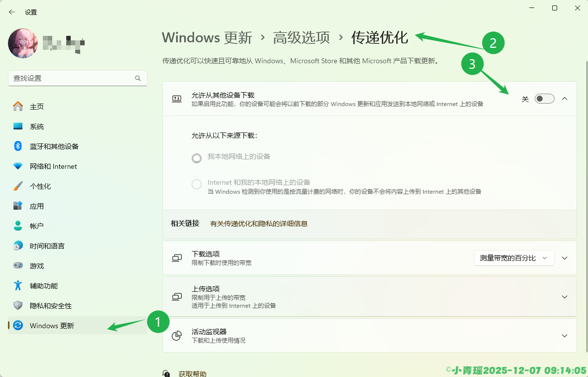
Task: Click the Home (主页) house icon
Action: coord(18,107)
